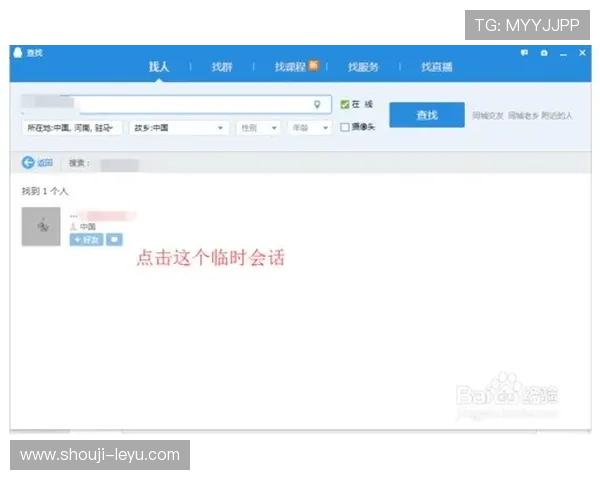Click the feedback speech-bubble icon in title bar

(525, 53)
